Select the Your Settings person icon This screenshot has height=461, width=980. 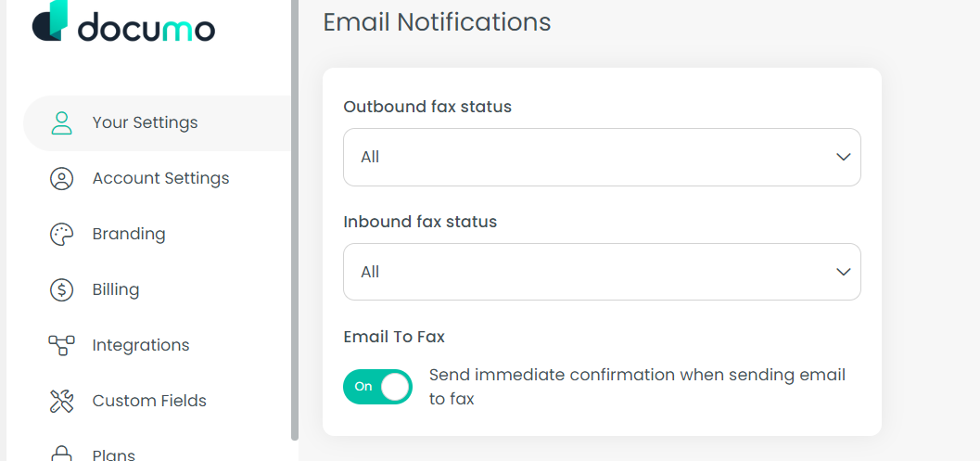click(62, 123)
